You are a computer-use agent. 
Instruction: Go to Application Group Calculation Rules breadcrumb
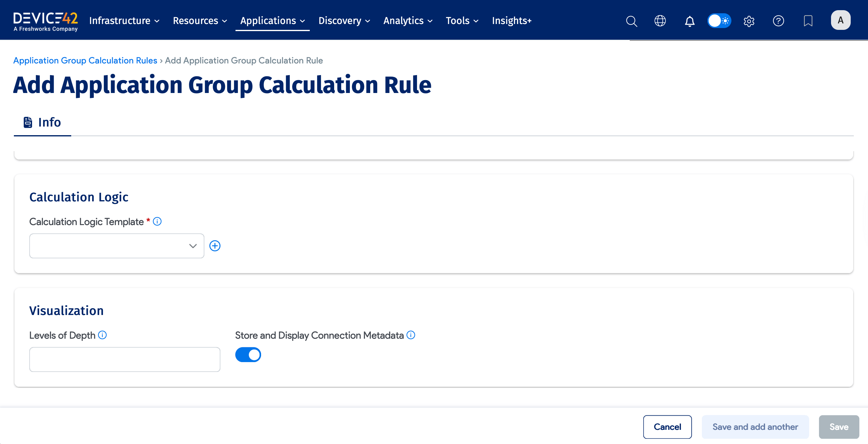85,61
